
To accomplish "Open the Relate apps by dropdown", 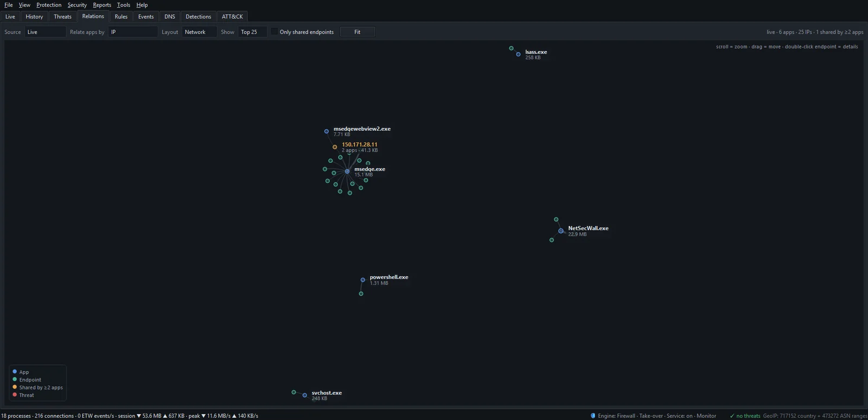I will click(132, 32).
